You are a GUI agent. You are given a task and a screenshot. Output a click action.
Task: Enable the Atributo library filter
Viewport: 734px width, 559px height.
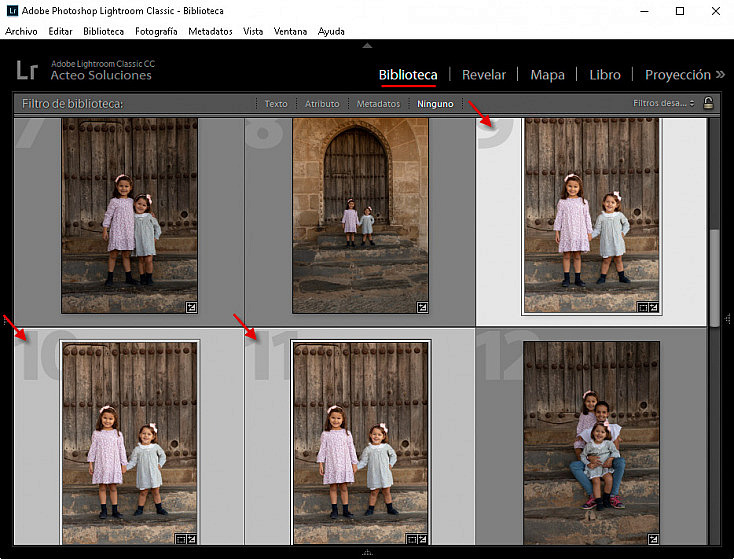[x=322, y=103]
